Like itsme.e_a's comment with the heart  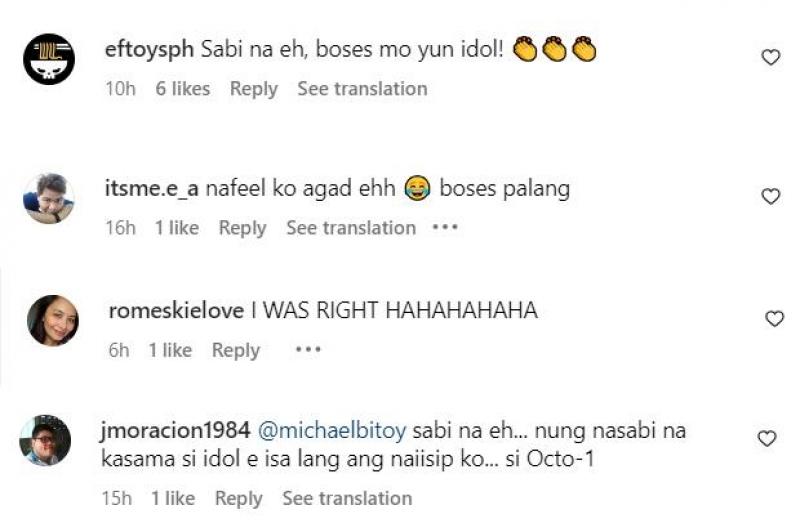[x=770, y=197]
